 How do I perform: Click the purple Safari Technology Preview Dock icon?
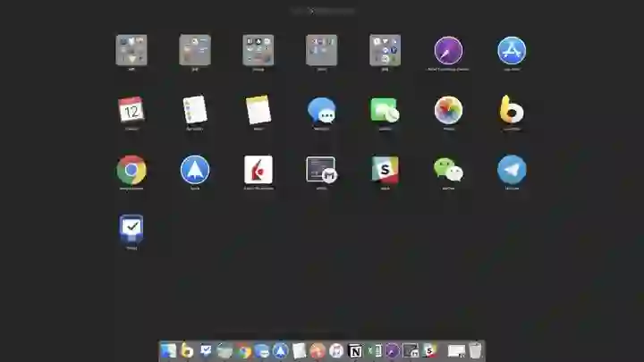point(393,351)
